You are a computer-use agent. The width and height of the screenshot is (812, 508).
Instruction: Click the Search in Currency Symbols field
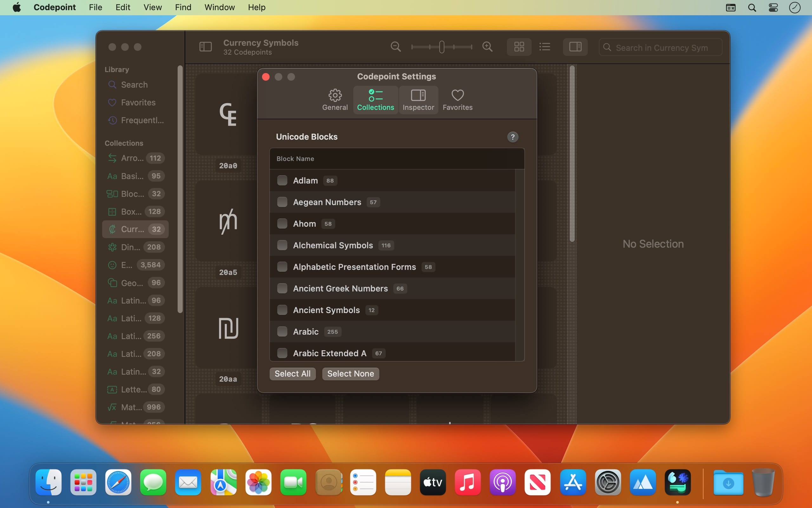660,47
